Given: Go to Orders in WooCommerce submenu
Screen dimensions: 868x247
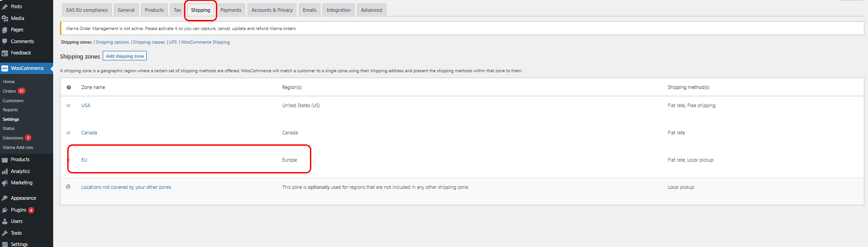Looking at the screenshot, I should [x=9, y=91].
